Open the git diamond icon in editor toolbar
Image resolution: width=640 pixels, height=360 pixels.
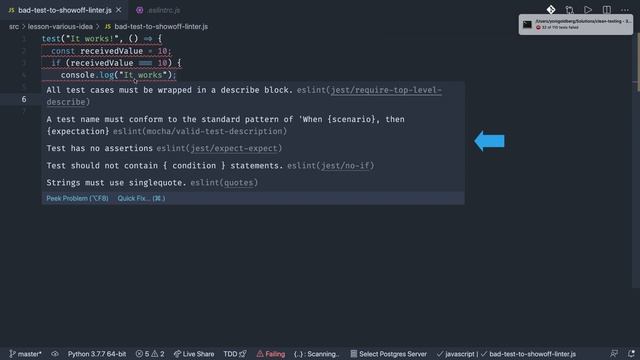[x=551, y=9]
